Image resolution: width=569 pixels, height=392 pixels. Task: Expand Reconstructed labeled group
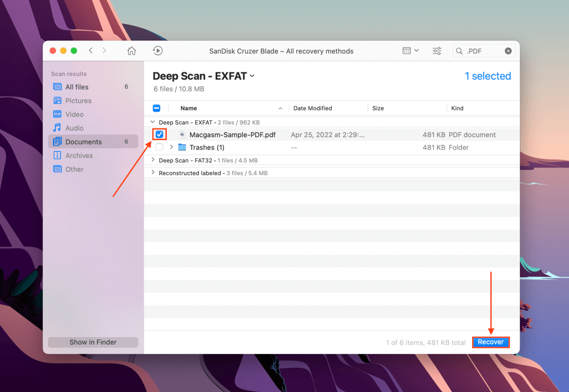(x=153, y=173)
